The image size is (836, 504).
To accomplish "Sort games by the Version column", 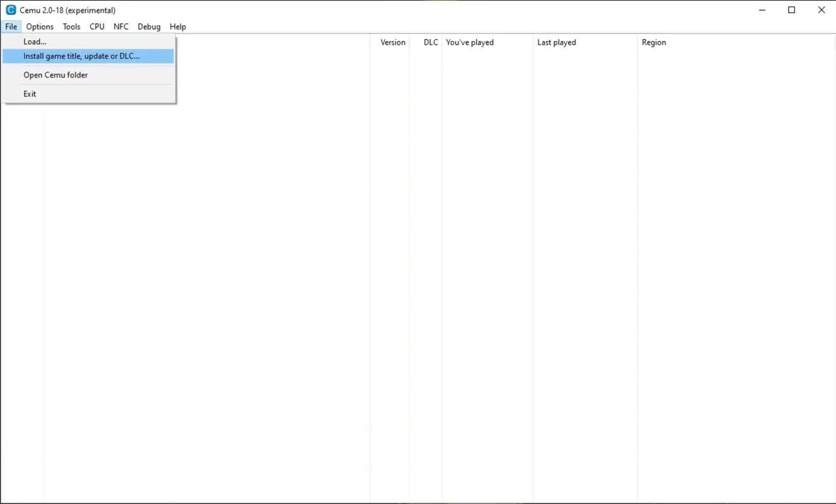I will (x=392, y=42).
